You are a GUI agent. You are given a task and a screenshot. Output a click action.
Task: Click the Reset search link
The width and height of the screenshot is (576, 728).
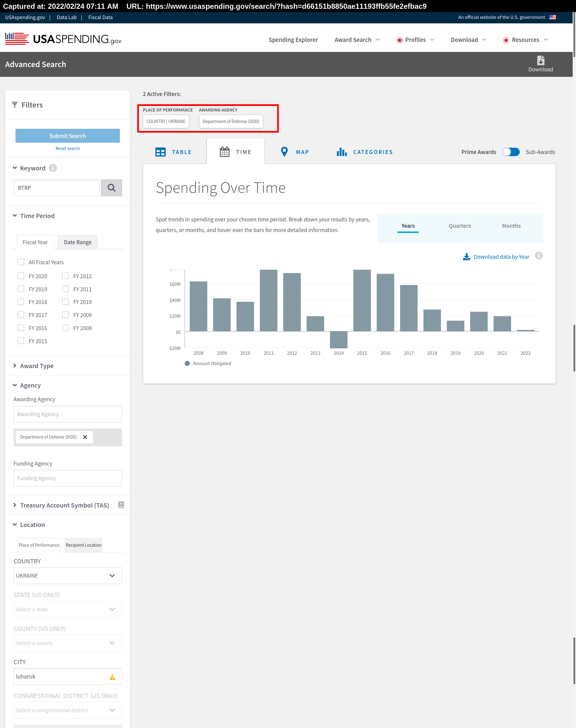[x=67, y=149]
